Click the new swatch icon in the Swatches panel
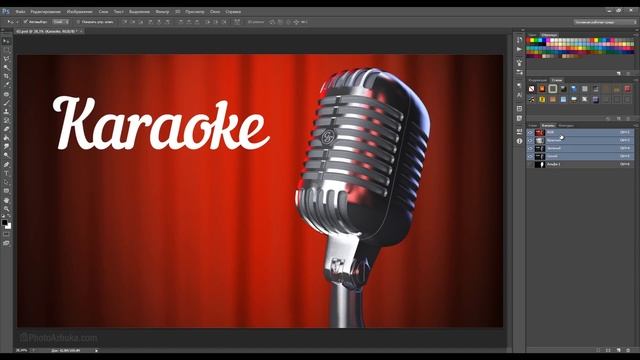 (619, 73)
